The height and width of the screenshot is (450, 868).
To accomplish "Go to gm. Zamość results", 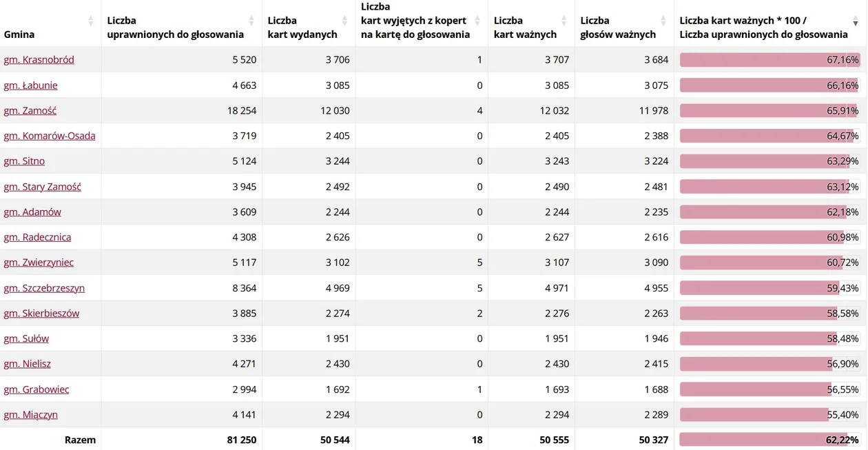I will click(30, 110).
